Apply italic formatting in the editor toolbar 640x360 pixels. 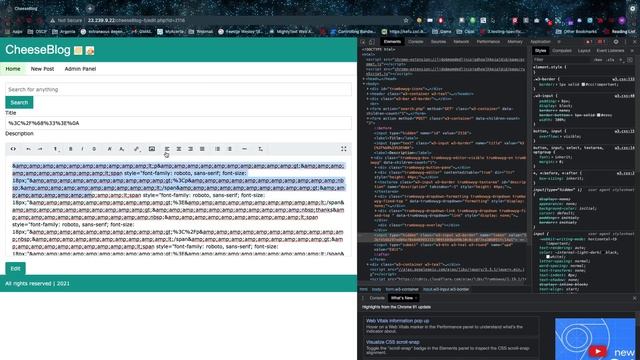point(82,149)
